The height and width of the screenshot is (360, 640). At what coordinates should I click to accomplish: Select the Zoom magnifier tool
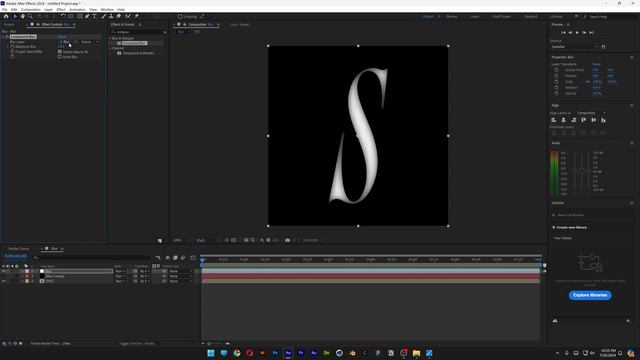point(30,16)
